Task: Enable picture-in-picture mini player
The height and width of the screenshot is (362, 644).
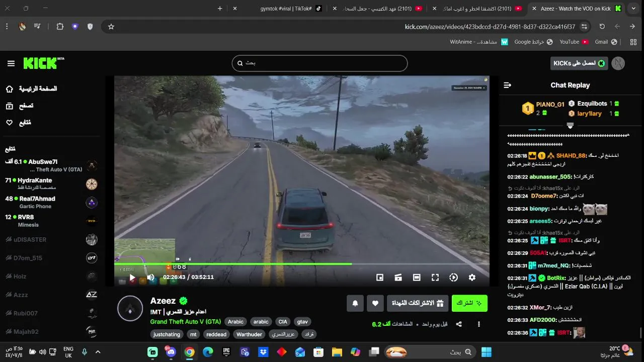Action: [380, 277]
